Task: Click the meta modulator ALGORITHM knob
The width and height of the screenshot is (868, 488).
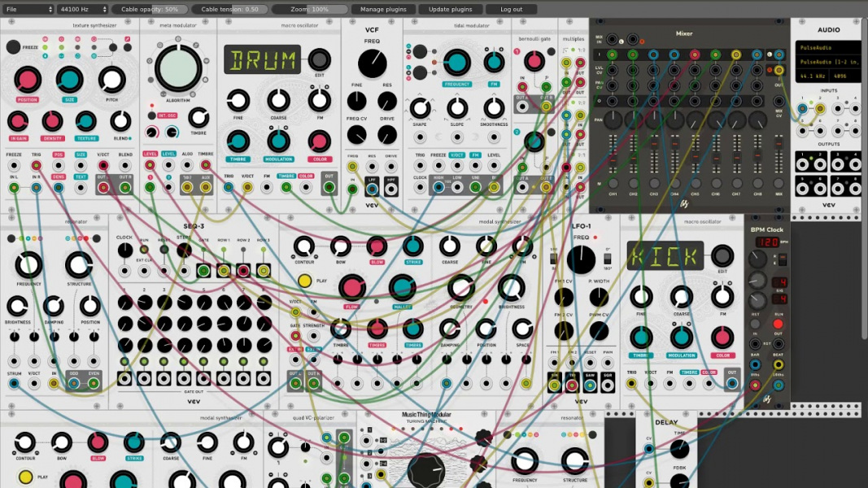Action: pyautogui.click(x=177, y=68)
